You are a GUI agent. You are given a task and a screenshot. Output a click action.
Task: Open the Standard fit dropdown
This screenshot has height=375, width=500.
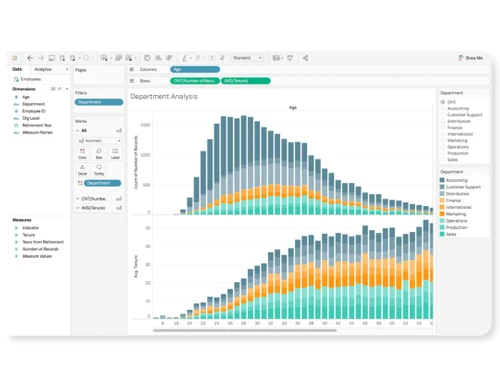click(x=247, y=58)
